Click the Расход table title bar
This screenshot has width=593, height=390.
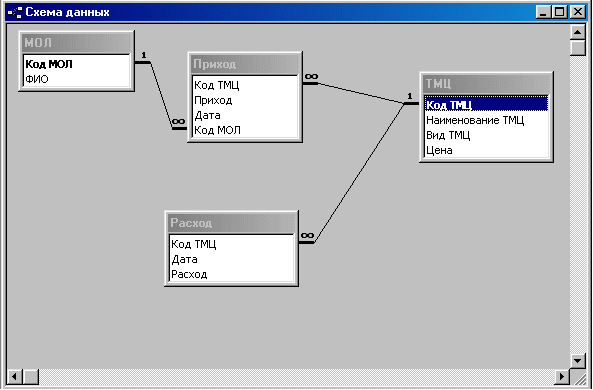point(232,223)
